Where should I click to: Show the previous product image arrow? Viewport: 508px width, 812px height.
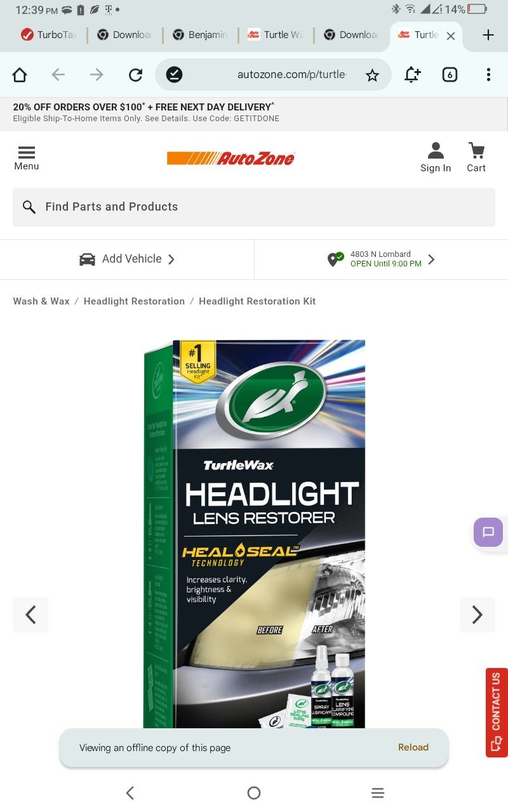30,615
